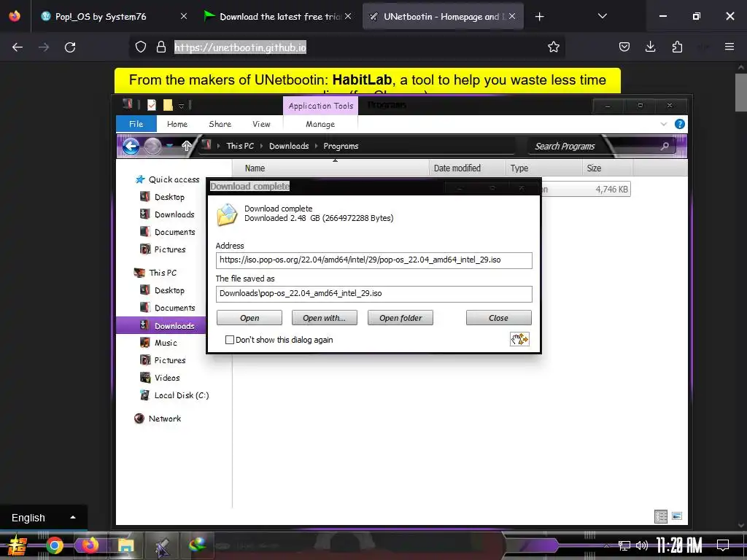747x560 pixels.
Task: Sort by the Type column header
Action: point(543,168)
